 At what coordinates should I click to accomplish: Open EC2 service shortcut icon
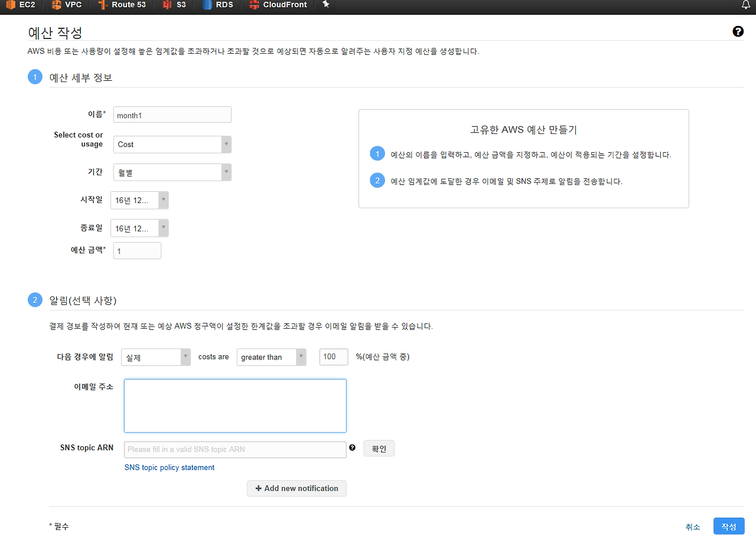click(x=11, y=5)
